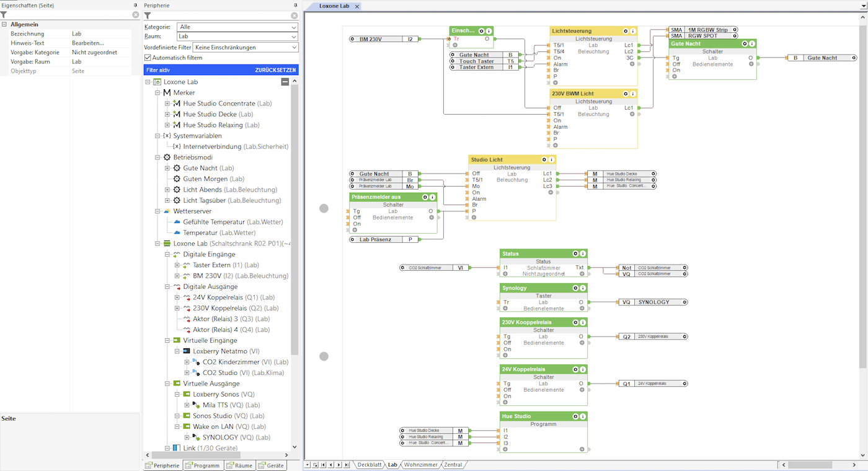
Task: Click Bearbeiten... for Hinweis-Text
Action: (88, 43)
